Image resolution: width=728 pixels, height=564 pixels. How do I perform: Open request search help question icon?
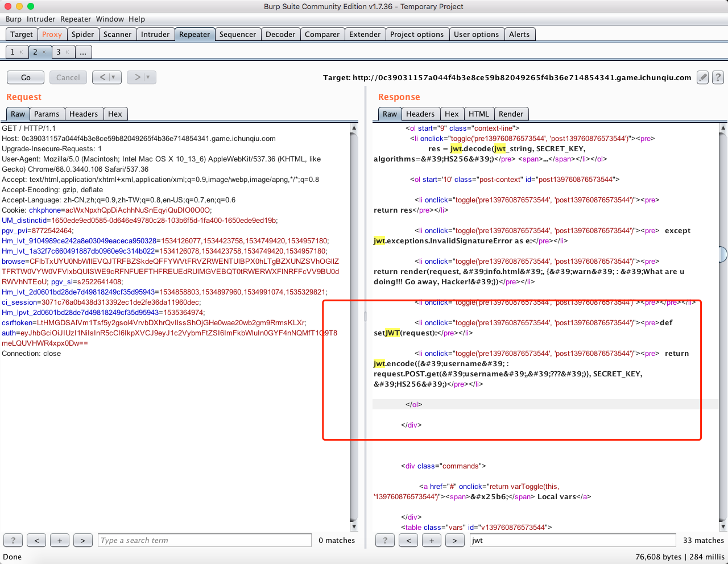point(13,540)
